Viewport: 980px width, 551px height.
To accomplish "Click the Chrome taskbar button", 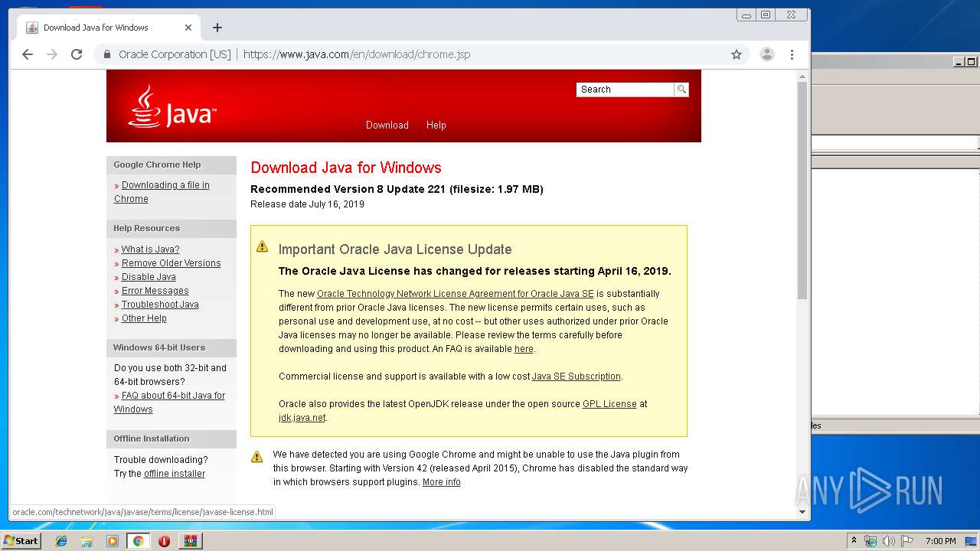I will pos(138,541).
